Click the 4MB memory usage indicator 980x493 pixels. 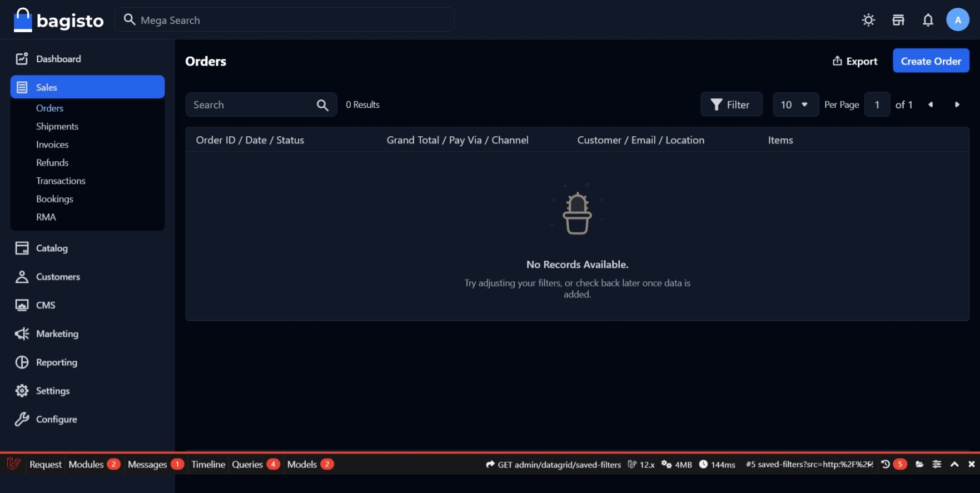(x=676, y=465)
